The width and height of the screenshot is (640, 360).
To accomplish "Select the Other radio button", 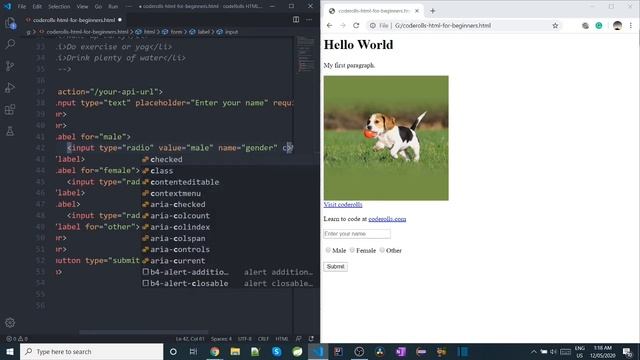I will tap(382, 250).
